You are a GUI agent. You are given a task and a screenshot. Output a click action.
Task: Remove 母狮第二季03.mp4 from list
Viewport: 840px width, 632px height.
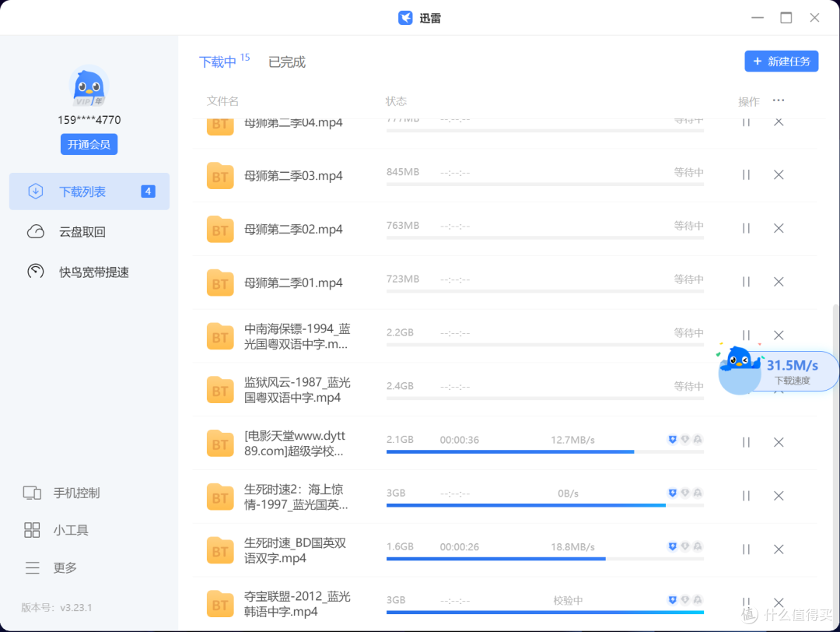779,175
